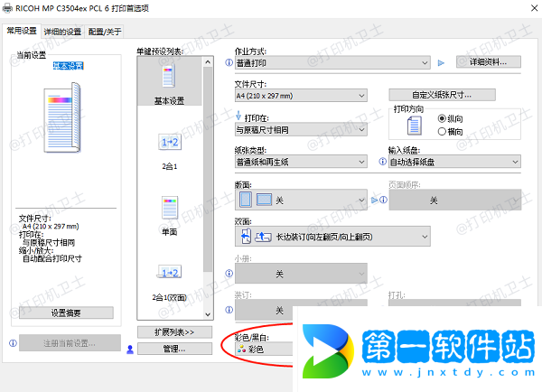Click the orientation page icon in 打印方向
This screenshot has width=542, height=392.
[x=414, y=126]
